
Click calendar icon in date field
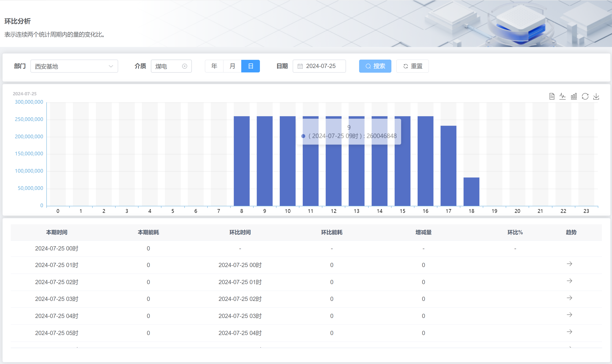(x=300, y=66)
